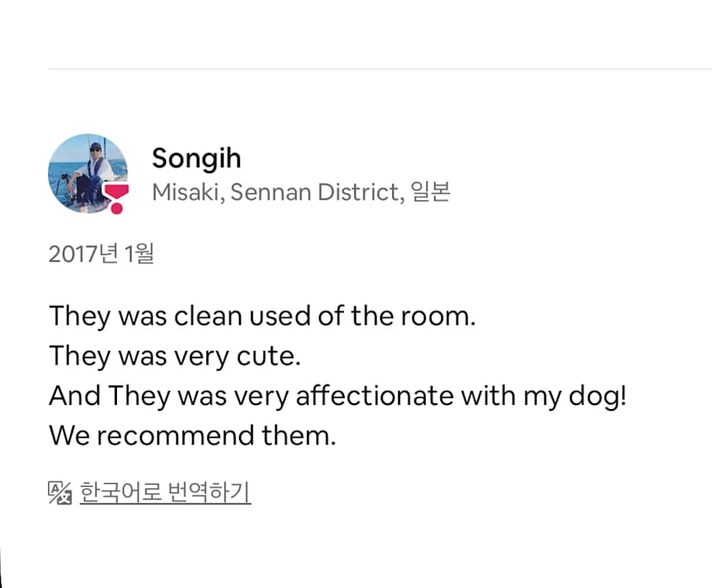Translate review via 한국어로 번역하기 link
Viewport: 712px width, 588px height.
pos(165,493)
